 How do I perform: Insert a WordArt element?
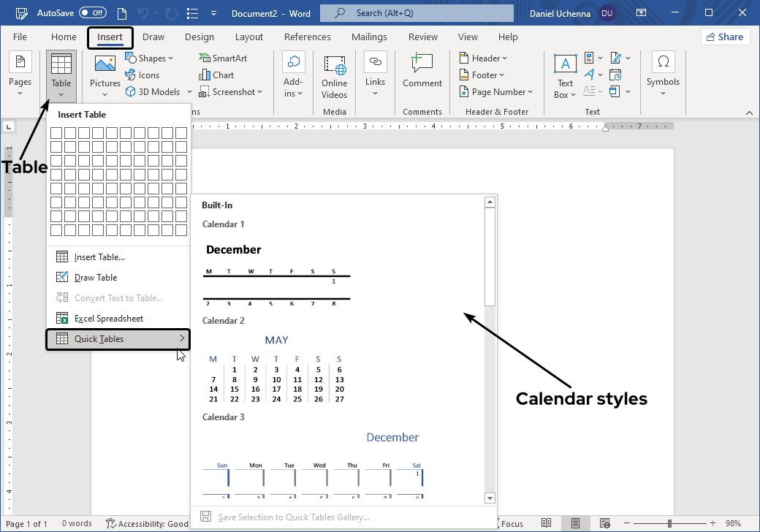pyautogui.click(x=589, y=75)
